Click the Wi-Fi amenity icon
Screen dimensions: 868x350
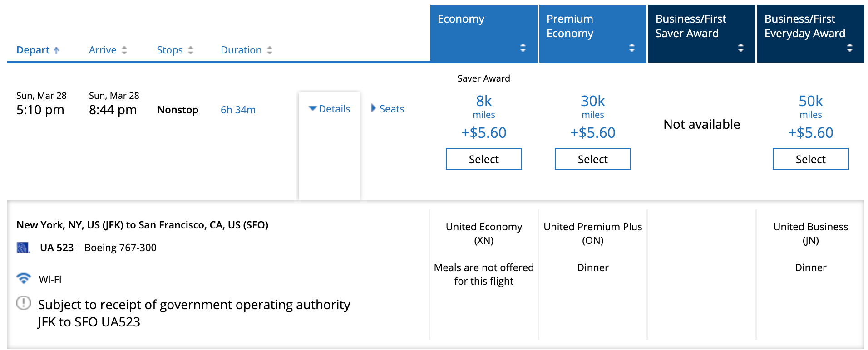tap(24, 278)
